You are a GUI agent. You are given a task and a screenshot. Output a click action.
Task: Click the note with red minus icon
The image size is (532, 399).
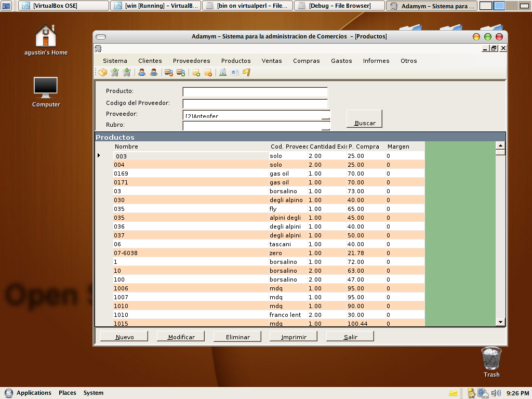point(208,72)
